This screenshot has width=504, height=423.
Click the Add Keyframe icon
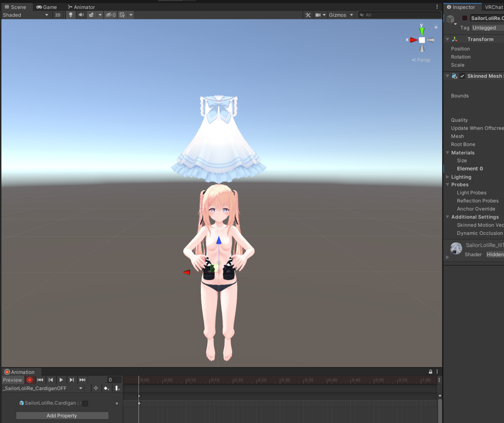tap(107, 389)
